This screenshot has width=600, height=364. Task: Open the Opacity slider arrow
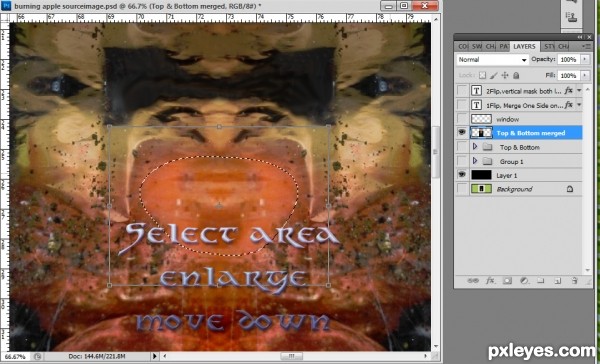point(584,59)
